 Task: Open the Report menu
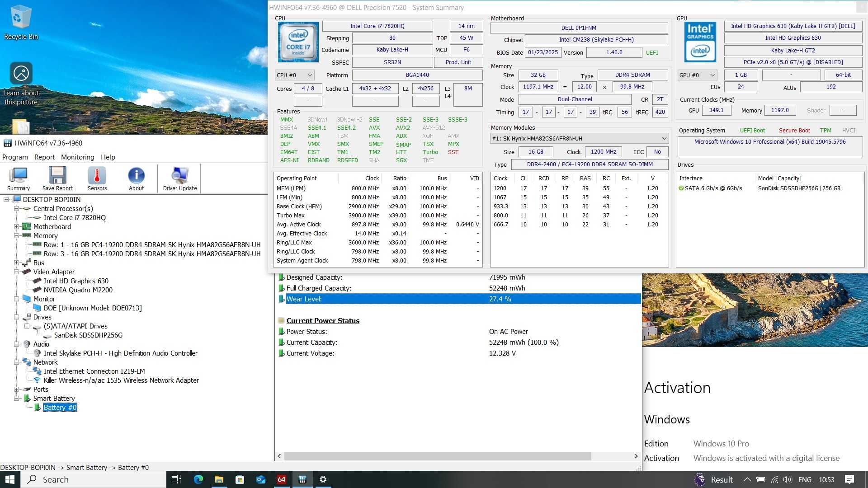pyautogui.click(x=44, y=157)
